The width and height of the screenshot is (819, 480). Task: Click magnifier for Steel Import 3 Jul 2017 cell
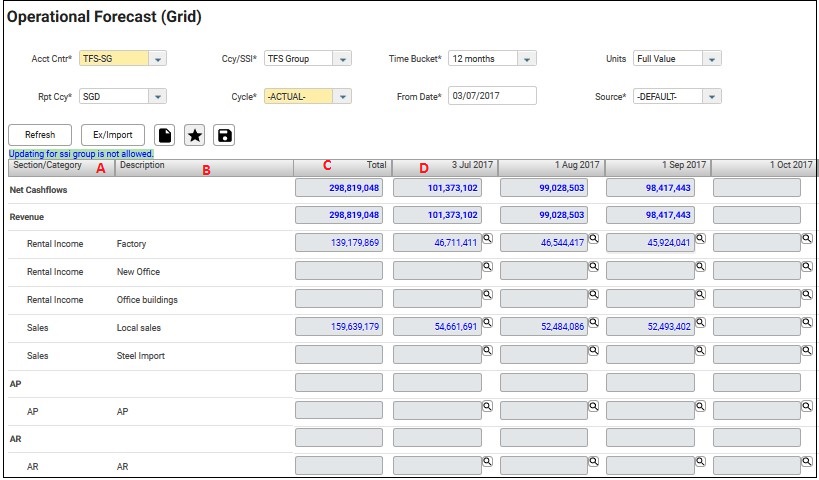(487, 351)
